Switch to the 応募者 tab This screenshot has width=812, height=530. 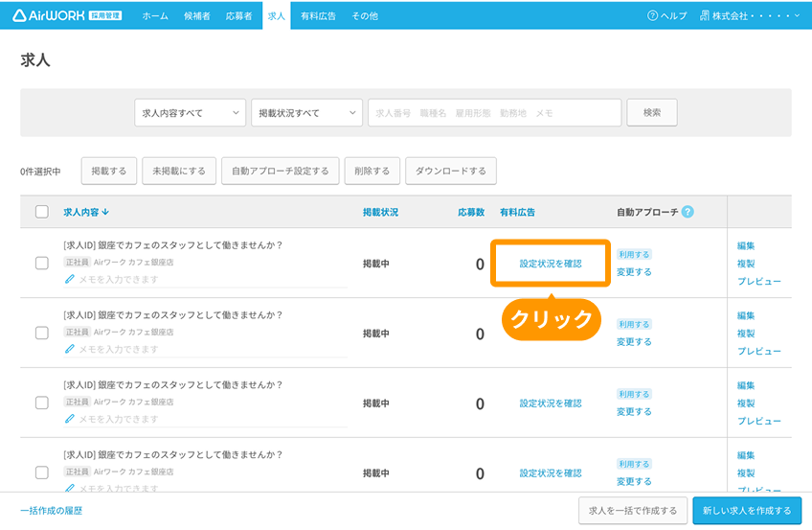click(238, 16)
